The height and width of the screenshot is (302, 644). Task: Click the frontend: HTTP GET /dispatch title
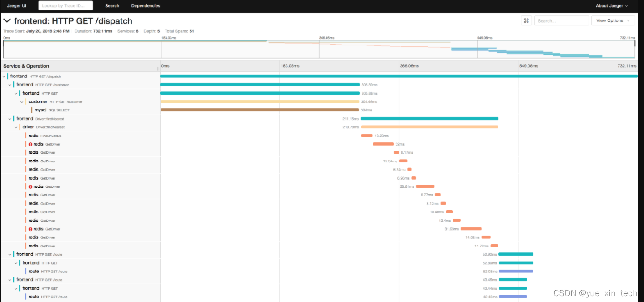pyautogui.click(x=73, y=21)
